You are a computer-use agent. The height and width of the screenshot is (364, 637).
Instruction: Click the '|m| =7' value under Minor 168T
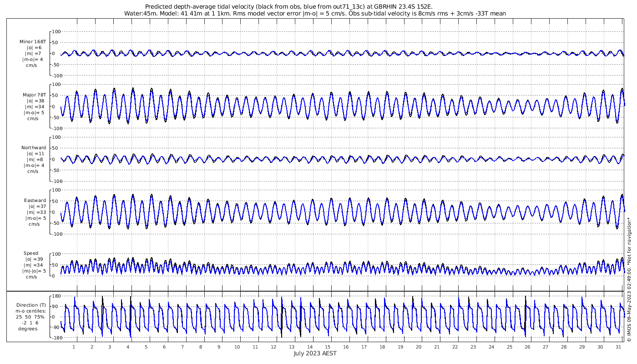point(34,54)
